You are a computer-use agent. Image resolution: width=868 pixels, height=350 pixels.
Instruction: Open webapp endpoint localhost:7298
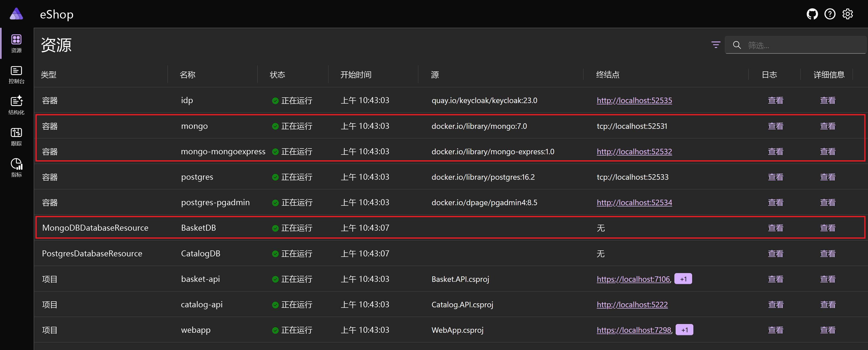click(634, 330)
